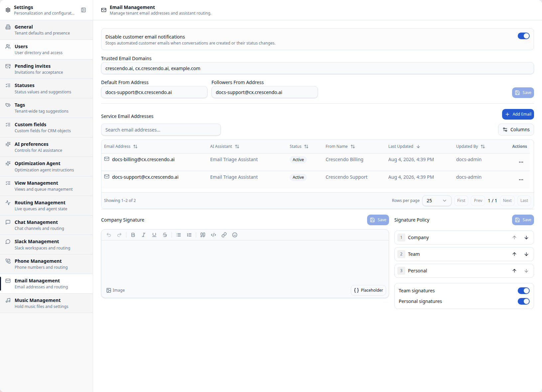Go to Pending invites section
Image resolution: width=542 pixels, height=392 pixels.
pos(47,69)
